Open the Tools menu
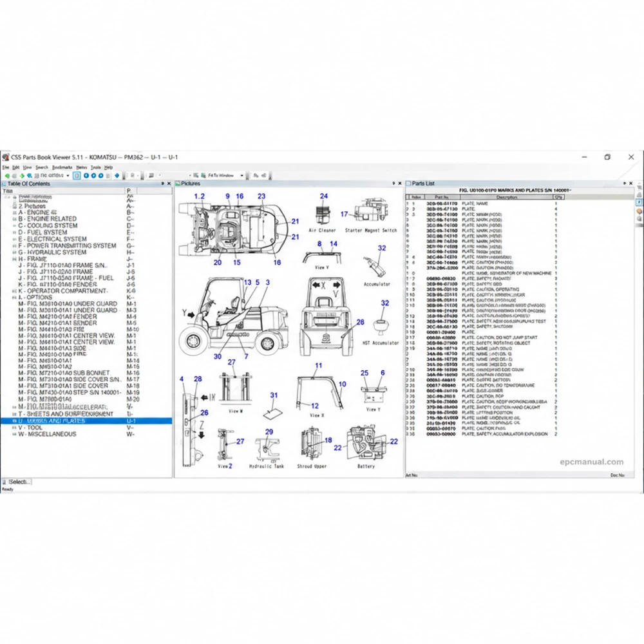Image resolution: width=644 pixels, height=644 pixels. 96,167
